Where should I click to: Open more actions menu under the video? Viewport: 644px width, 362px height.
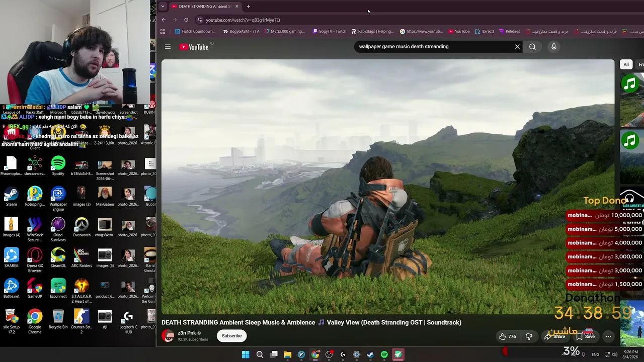tap(608, 336)
